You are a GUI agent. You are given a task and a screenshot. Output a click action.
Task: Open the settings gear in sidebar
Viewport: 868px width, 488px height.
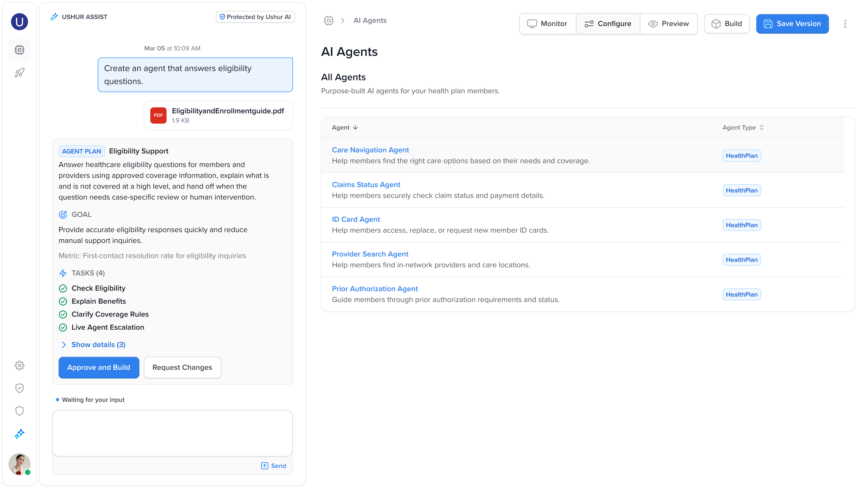tap(19, 365)
